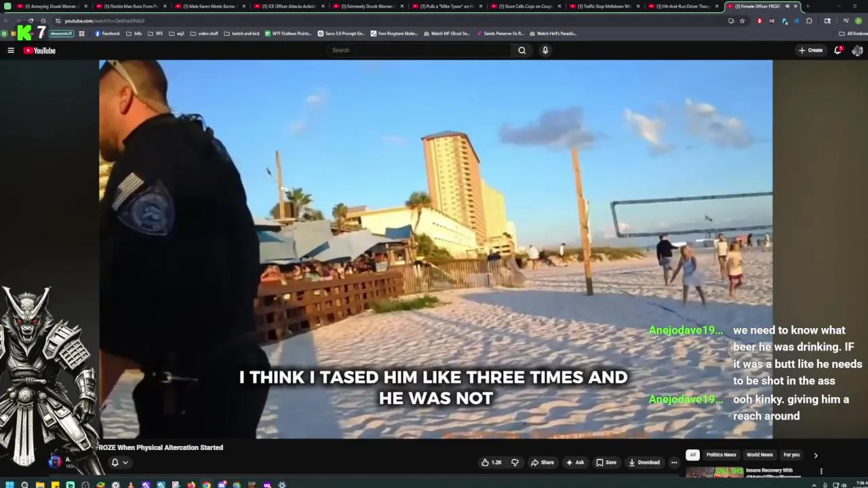Open Insane Recovery video thumbnail

[714, 472]
